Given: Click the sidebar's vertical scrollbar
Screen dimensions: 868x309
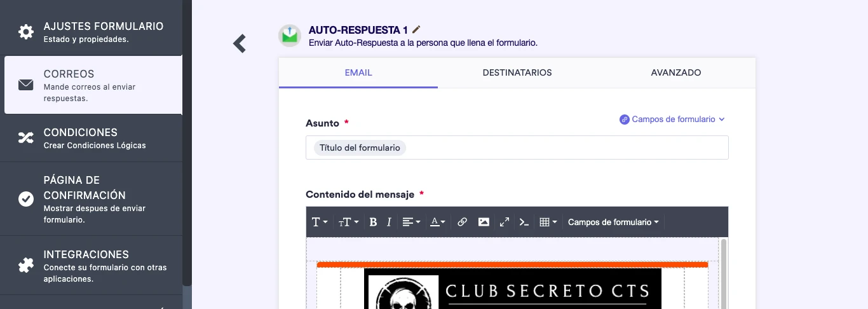Looking at the screenshot, I should (x=187, y=143).
